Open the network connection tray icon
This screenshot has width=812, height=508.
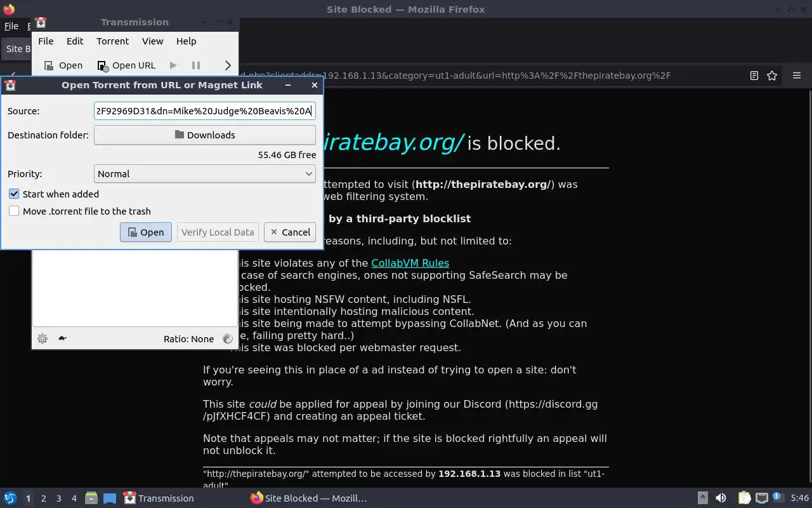click(761, 498)
